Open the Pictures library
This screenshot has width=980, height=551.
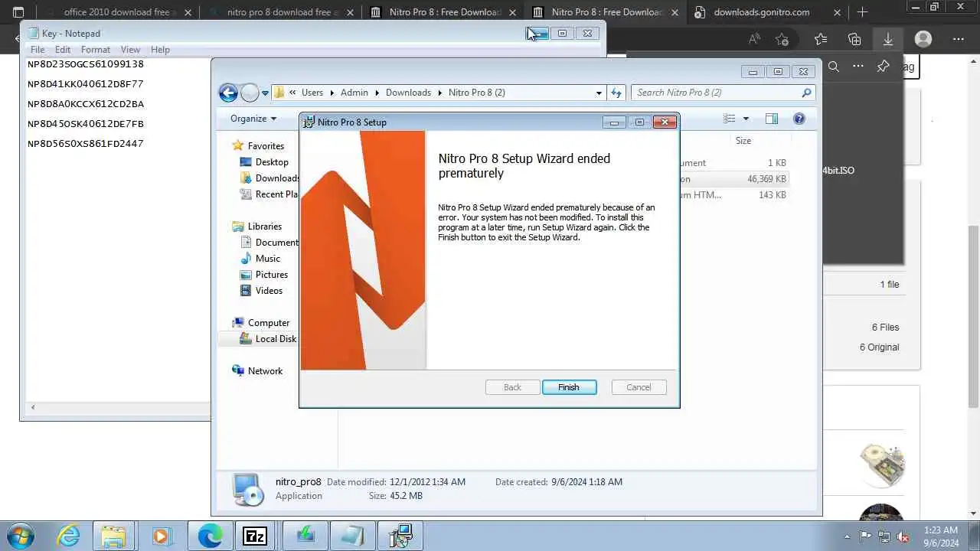point(272,275)
